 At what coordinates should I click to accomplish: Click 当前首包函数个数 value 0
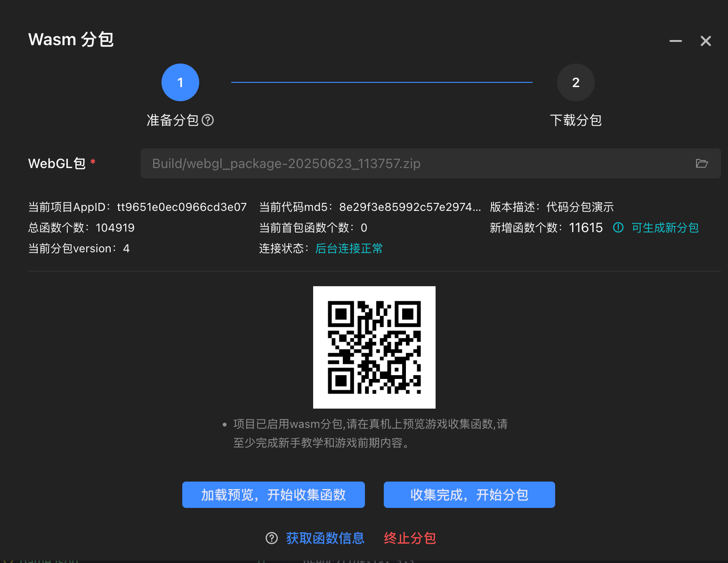pyautogui.click(x=364, y=228)
